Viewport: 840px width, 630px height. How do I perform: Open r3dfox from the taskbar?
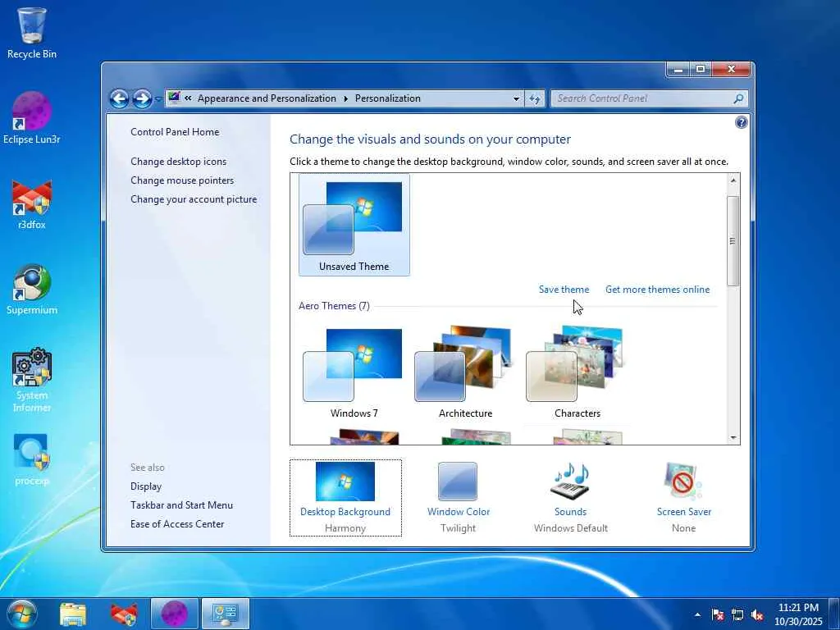124,614
